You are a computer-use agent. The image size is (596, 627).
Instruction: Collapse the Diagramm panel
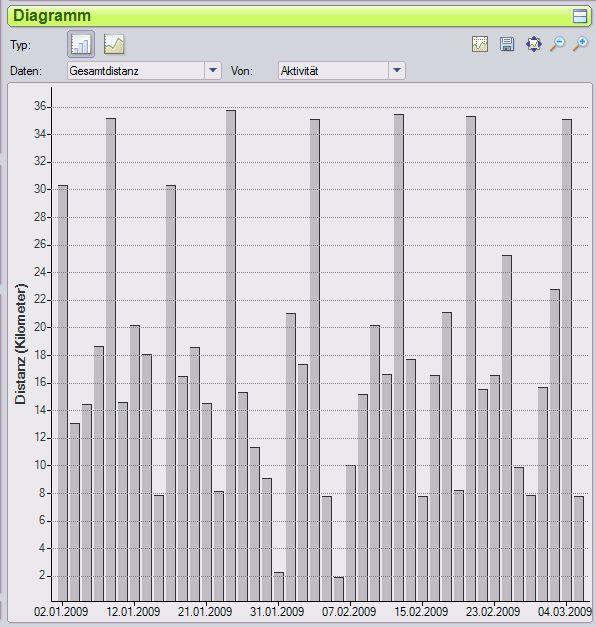pyautogui.click(x=580, y=16)
